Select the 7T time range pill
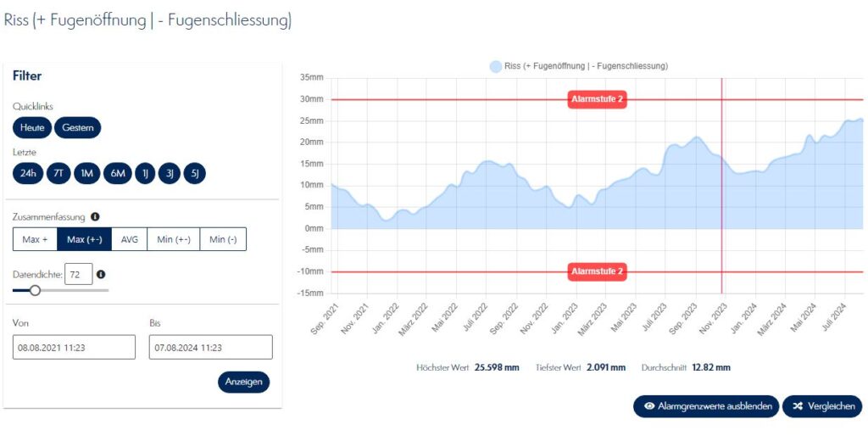The height and width of the screenshot is (436, 868). pos(58,173)
